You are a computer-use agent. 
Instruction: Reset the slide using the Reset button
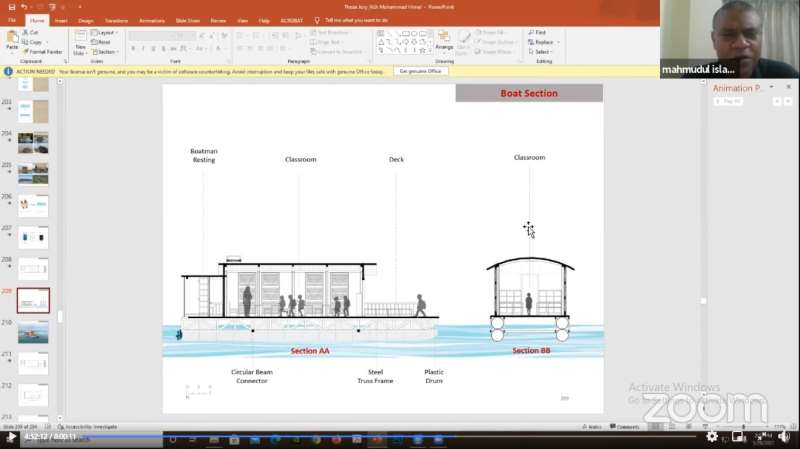pyautogui.click(x=104, y=42)
